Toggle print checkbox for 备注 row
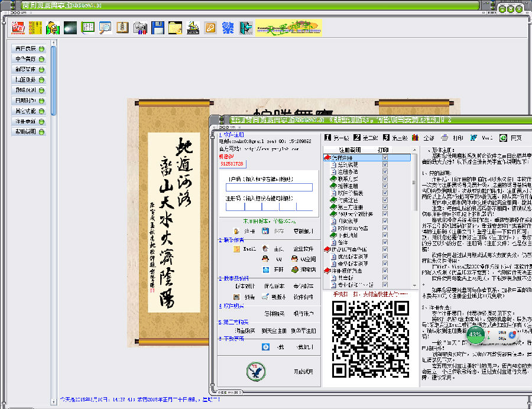Image resolution: width=532 pixels, height=409 pixels. click(385, 242)
